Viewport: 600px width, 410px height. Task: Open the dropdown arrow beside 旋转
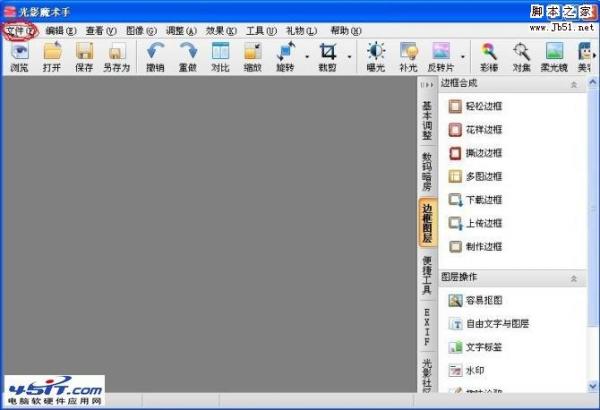(x=307, y=57)
